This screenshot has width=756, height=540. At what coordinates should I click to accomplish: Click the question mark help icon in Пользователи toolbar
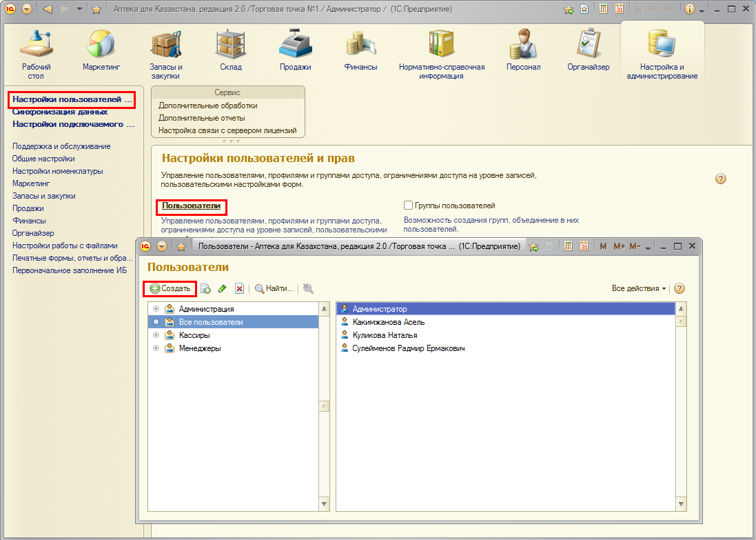click(679, 288)
